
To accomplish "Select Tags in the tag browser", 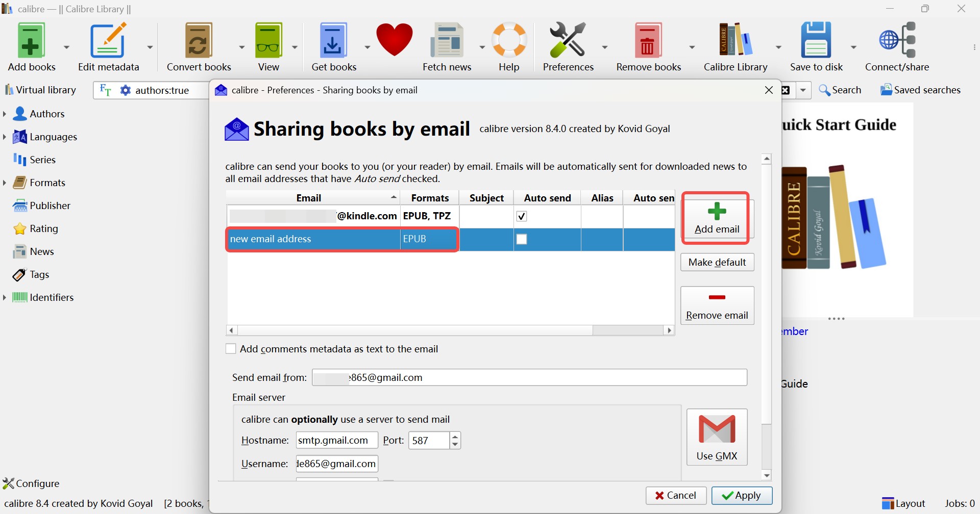I will click(x=32, y=274).
